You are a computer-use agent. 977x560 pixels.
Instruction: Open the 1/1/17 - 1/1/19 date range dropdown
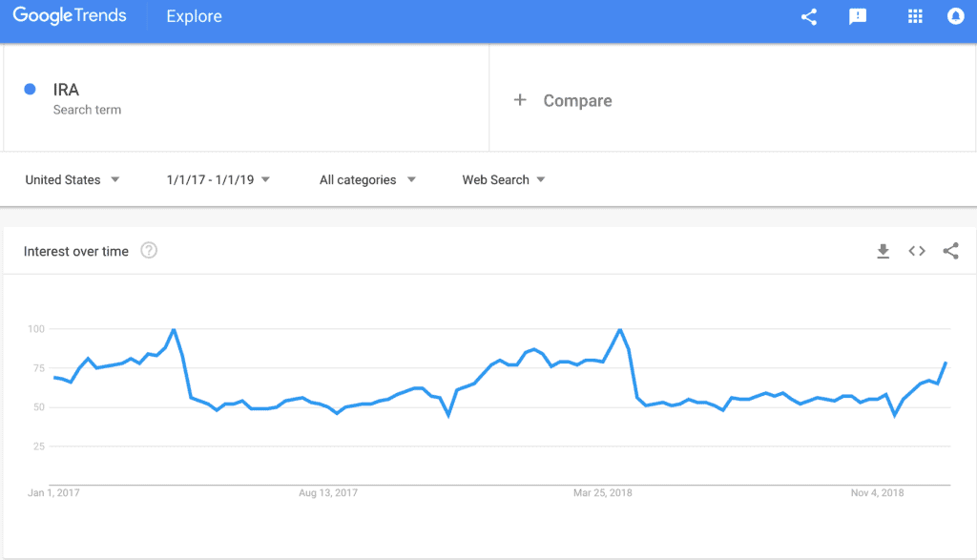(x=218, y=179)
